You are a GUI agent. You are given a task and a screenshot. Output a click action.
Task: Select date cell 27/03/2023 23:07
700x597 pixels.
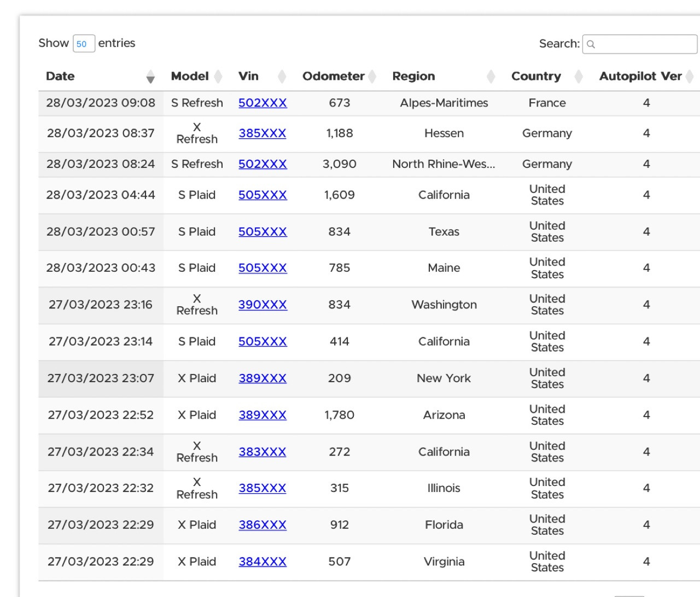click(101, 378)
